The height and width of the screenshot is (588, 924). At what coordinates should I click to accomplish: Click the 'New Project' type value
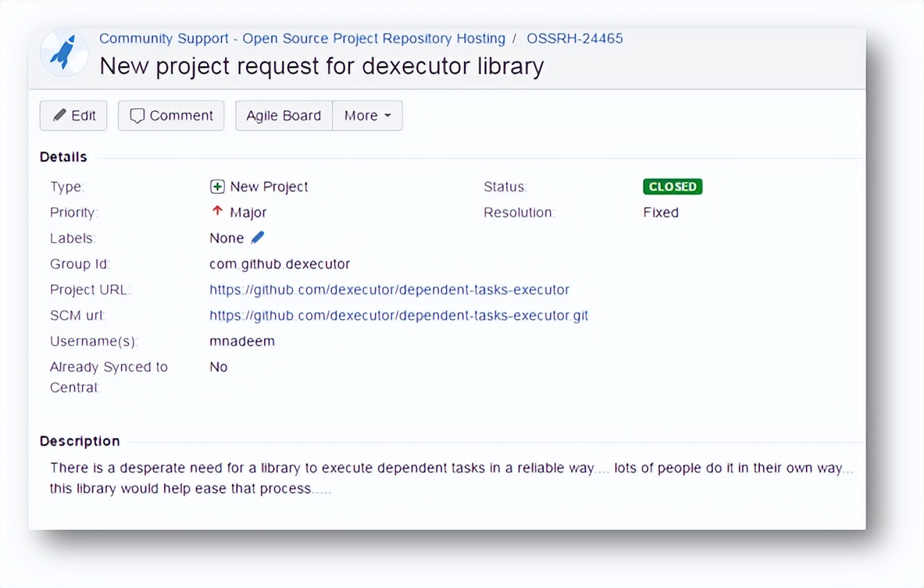point(269,187)
